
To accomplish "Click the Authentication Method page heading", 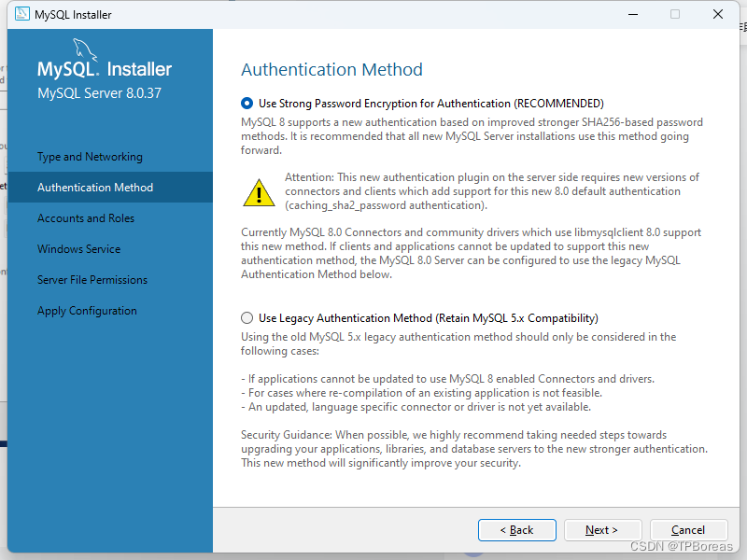I will 331,69.
